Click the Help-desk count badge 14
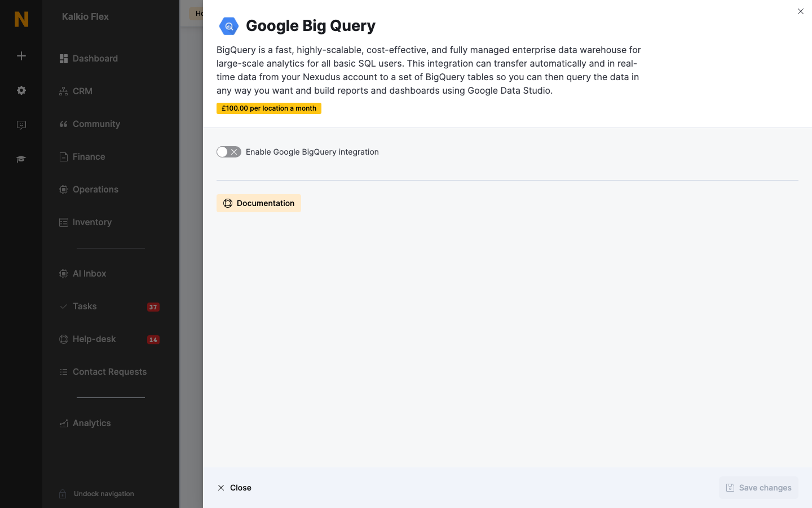 (153, 340)
